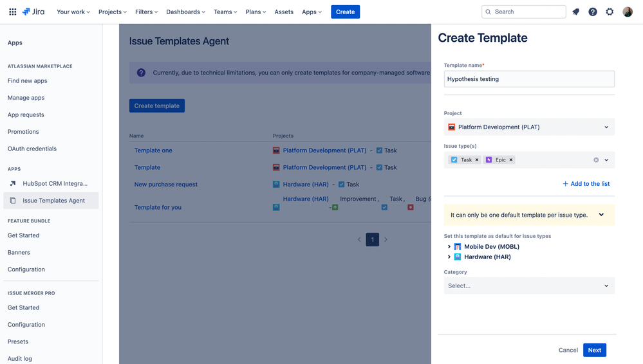This screenshot has width=643, height=364.
Task: Expand the Hardware (HAR) tree node
Action: pyautogui.click(x=449, y=257)
